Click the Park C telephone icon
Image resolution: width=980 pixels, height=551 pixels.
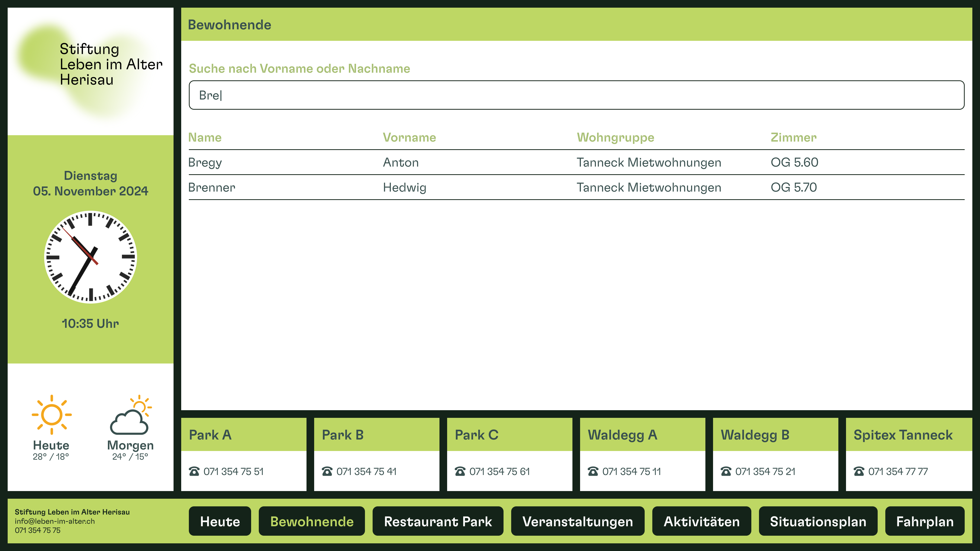460,471
